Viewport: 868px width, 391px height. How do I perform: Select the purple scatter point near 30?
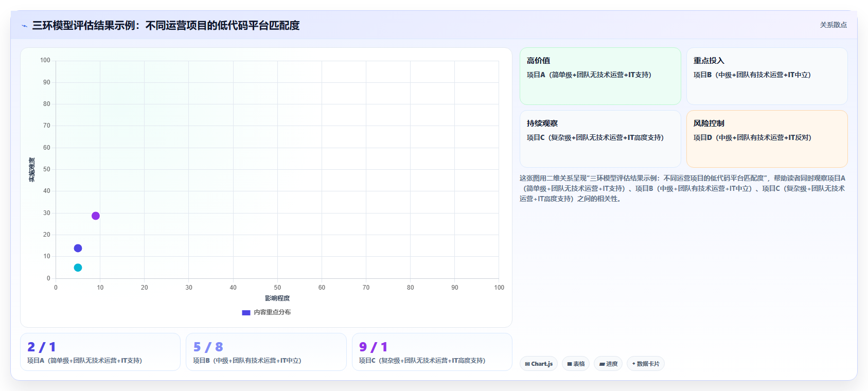click(x=96, y=216)
